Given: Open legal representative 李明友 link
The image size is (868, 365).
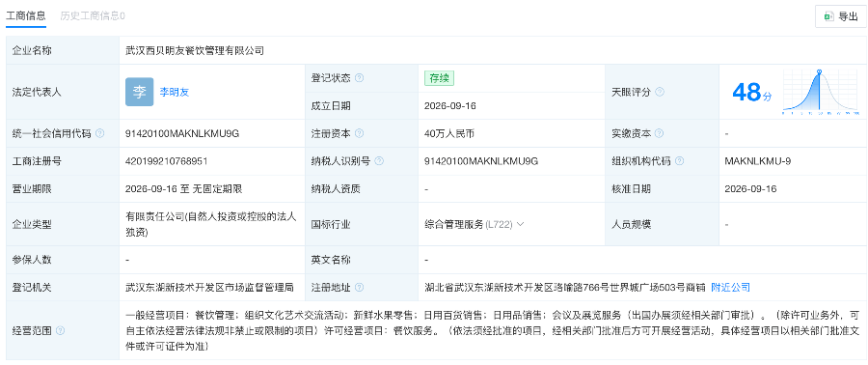Looking at the screenshot, I should pyautogui.click(x=175, y=93).
